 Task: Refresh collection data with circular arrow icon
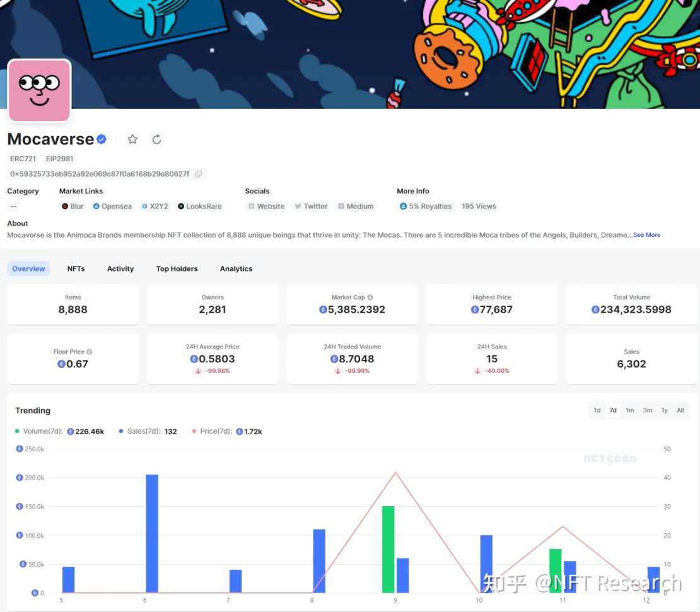point(156,139)
